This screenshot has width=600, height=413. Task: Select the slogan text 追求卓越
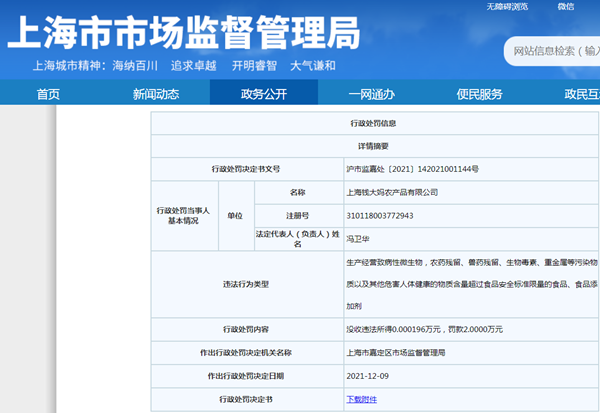[194, 65]
